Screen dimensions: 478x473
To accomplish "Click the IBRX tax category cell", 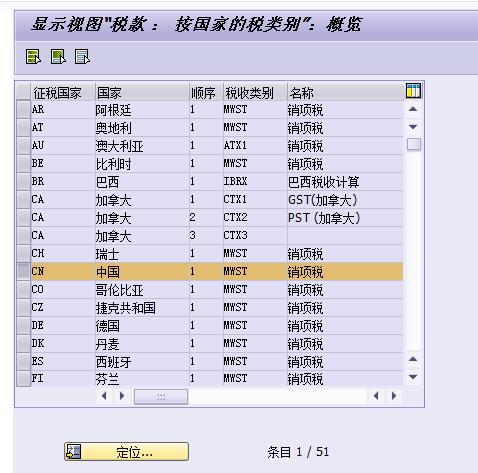I will pyautogui.click(x=255, y=182).
